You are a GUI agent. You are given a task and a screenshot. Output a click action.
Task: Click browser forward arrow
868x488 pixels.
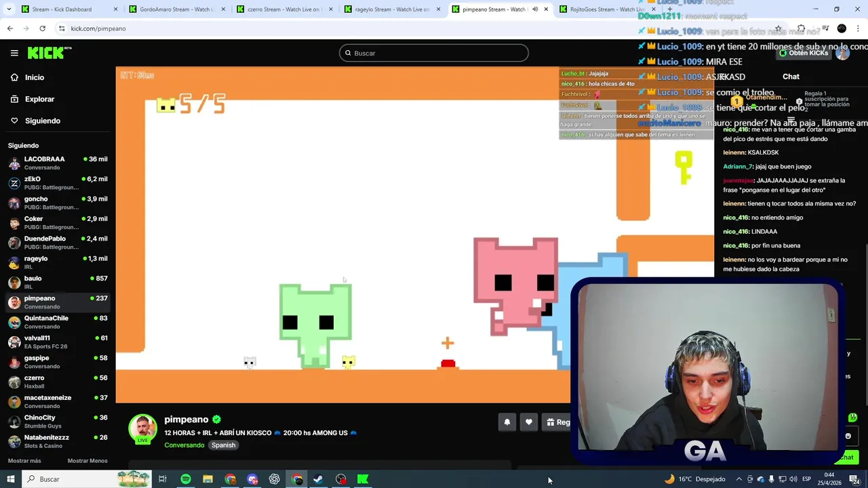pos(26,28)
